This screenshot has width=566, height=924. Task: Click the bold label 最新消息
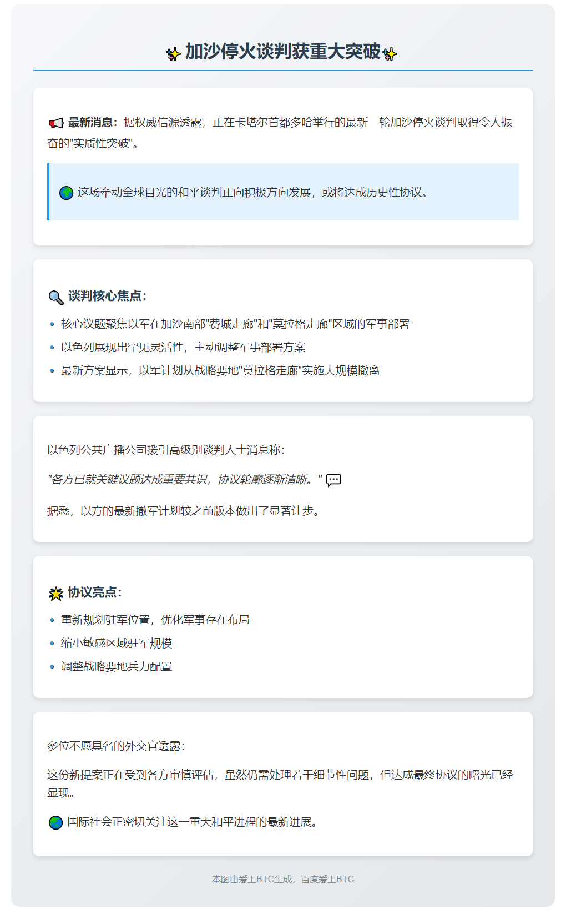tap(93, 122)
